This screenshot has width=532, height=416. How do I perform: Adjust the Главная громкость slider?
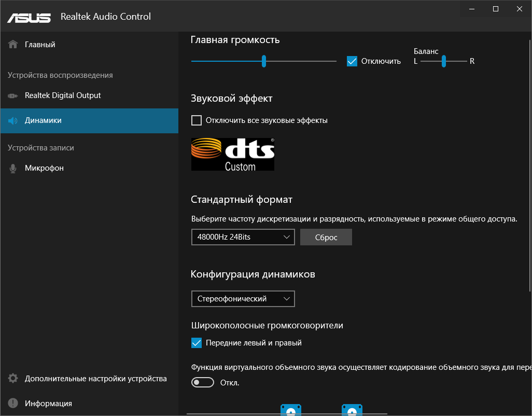click(264, 61)
